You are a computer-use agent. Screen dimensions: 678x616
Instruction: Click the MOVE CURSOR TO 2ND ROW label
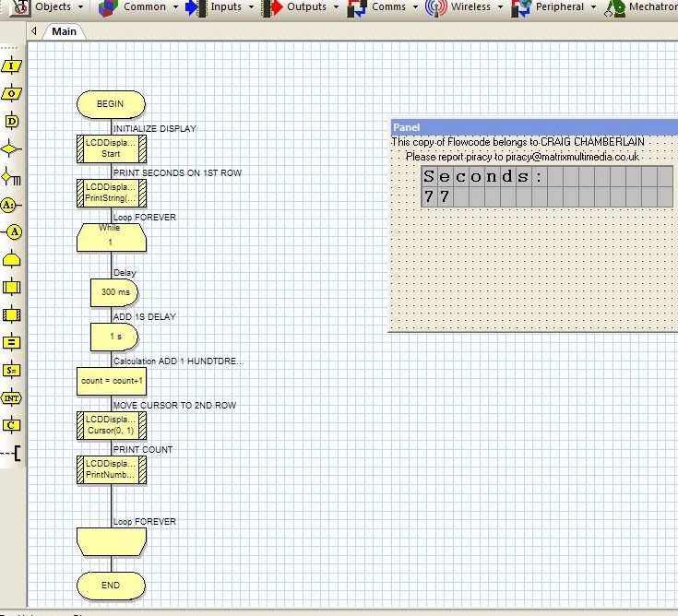point(174,406)
